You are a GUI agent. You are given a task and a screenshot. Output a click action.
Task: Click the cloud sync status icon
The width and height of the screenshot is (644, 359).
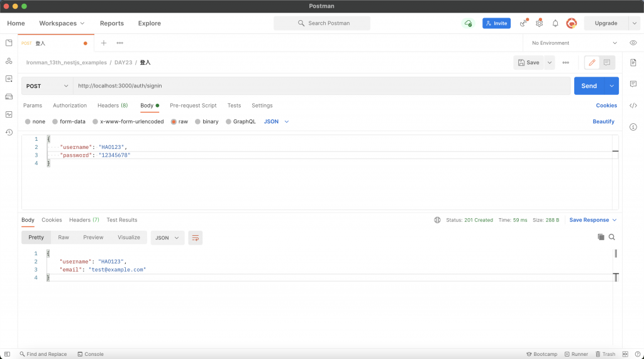click(x=468, y=23)
